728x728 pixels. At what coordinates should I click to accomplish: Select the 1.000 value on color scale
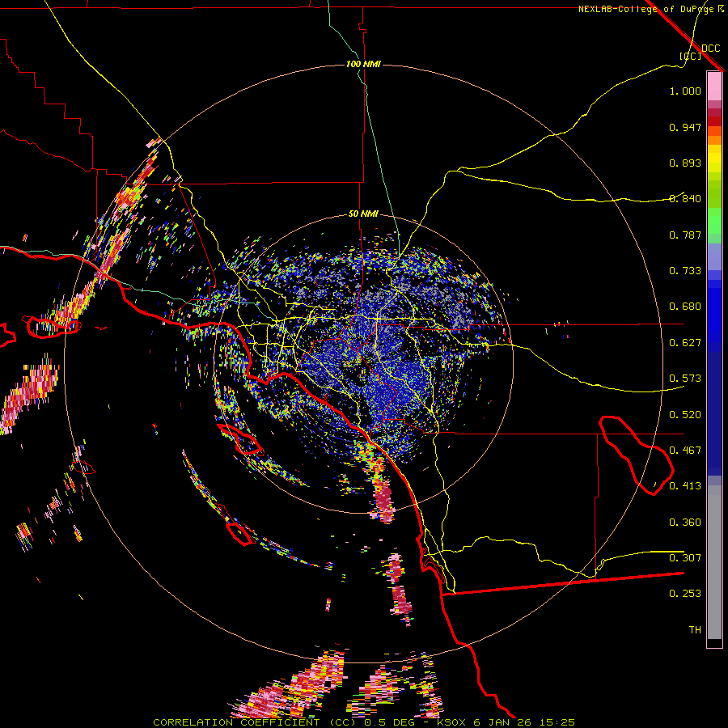coord(685,91)
